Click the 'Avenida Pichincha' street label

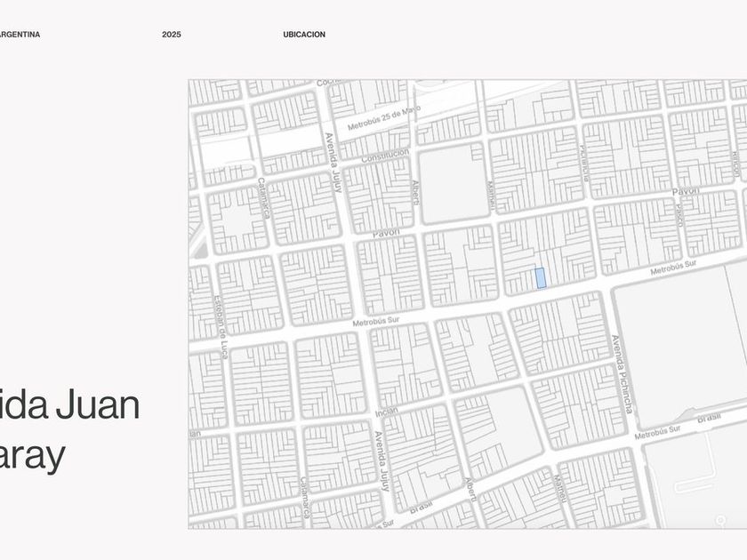coord(623,374)
